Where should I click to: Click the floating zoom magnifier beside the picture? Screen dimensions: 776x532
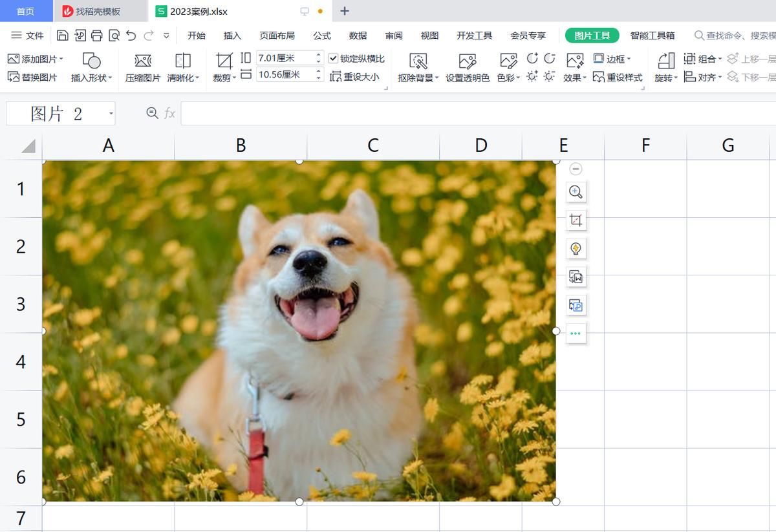click(576, 192)
